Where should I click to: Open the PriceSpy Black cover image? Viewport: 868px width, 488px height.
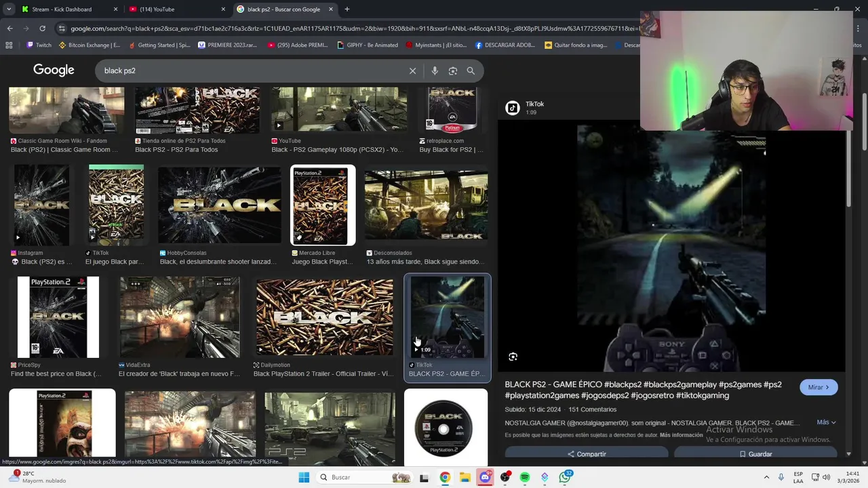58,317
